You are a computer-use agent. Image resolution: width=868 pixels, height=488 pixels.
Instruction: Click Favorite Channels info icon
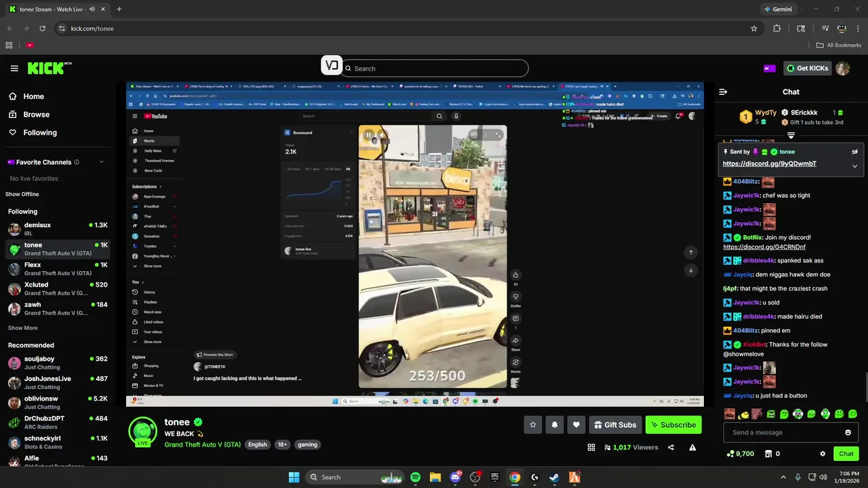click(76, 162)
